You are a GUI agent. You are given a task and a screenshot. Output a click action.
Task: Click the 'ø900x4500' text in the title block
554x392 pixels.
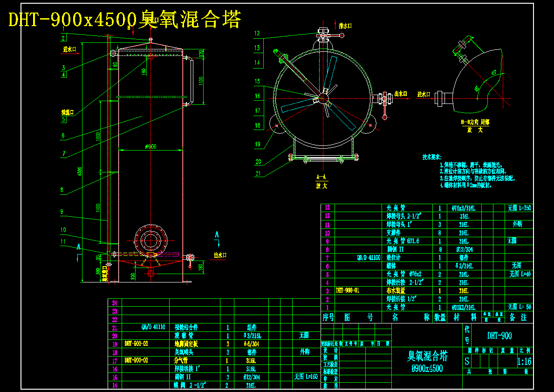(427, 368)
